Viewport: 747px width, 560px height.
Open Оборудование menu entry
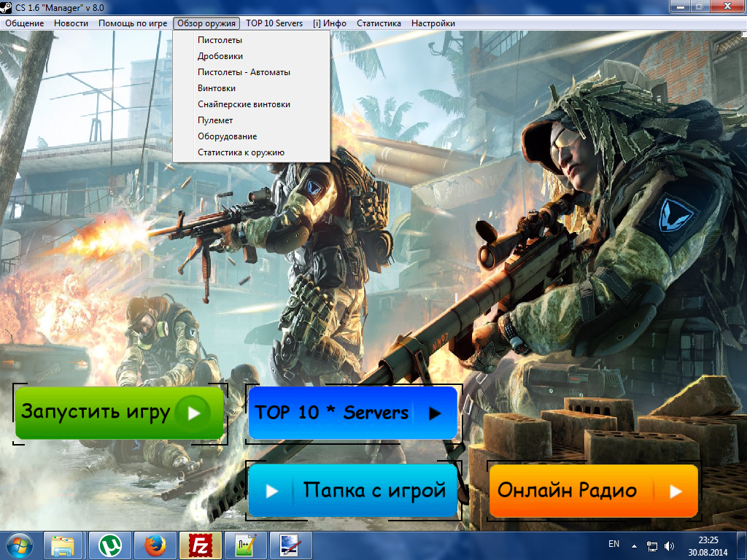(251, 136)
